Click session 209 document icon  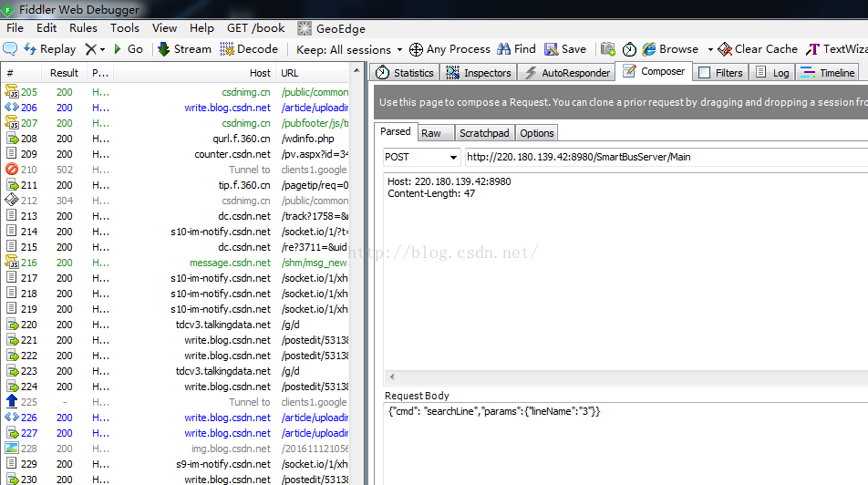tap(12, 154)
